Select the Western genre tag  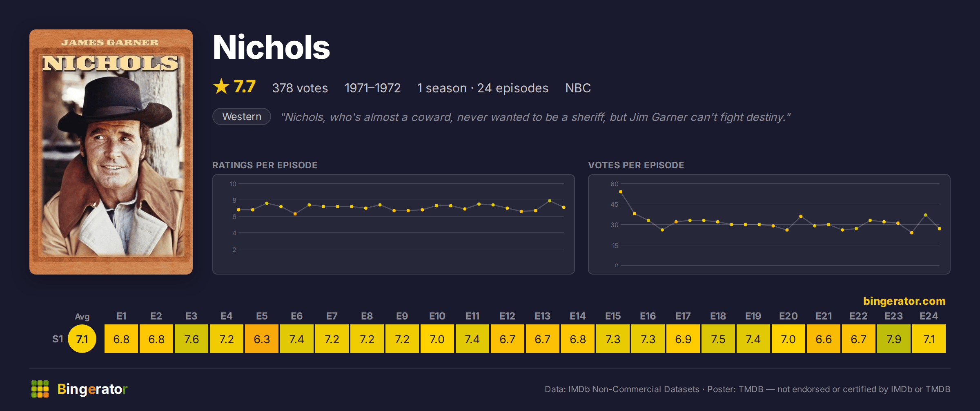tap(242, 116)
